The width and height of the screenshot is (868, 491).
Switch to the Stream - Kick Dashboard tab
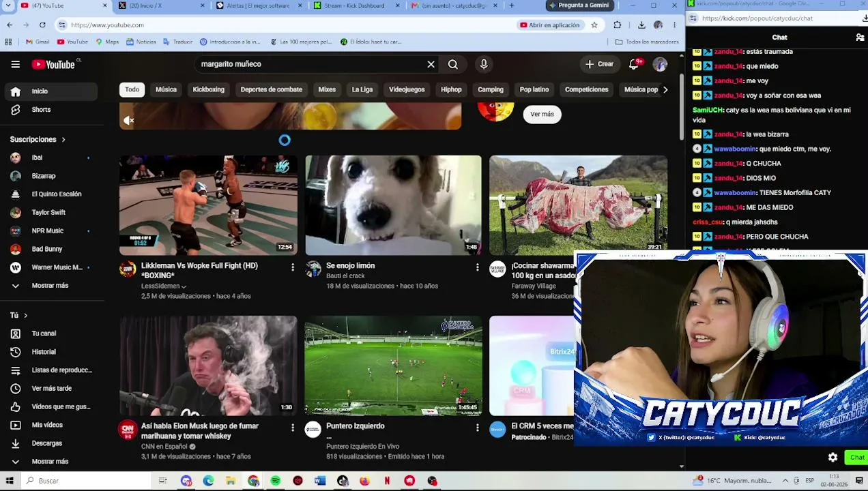[357, 5]
